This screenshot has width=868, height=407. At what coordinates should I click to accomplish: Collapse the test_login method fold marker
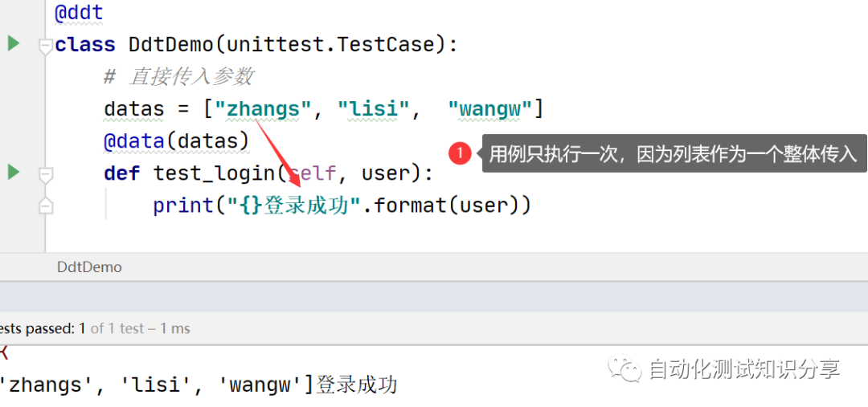click(46, 173)
